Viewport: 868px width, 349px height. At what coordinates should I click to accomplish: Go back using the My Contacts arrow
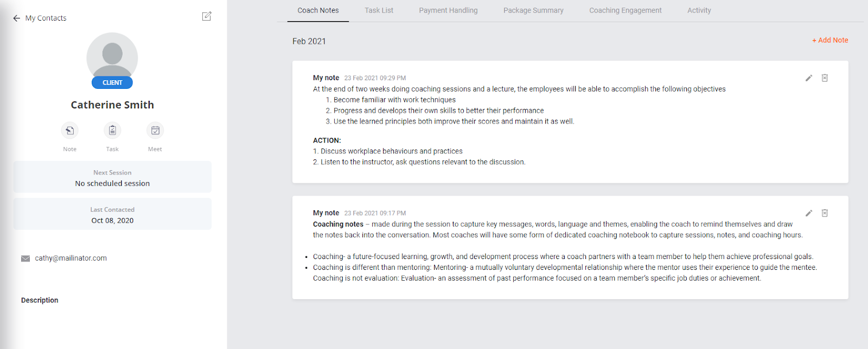click(x=16, y=18)
